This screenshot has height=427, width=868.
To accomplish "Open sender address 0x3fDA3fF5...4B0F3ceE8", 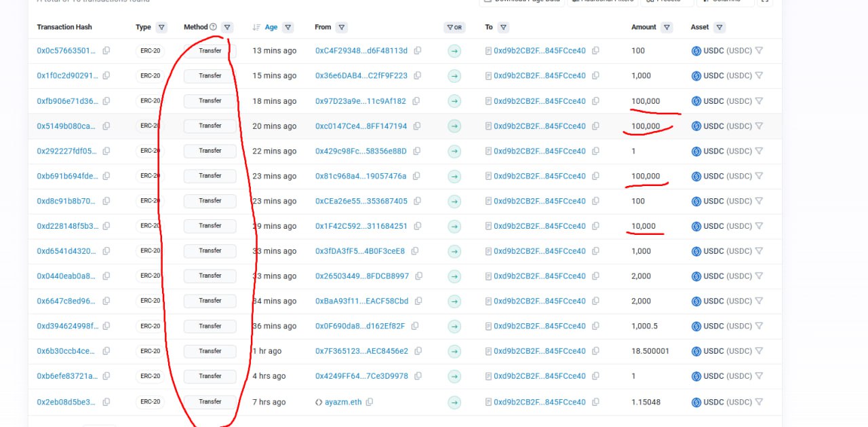I will (x=360, y=251).
